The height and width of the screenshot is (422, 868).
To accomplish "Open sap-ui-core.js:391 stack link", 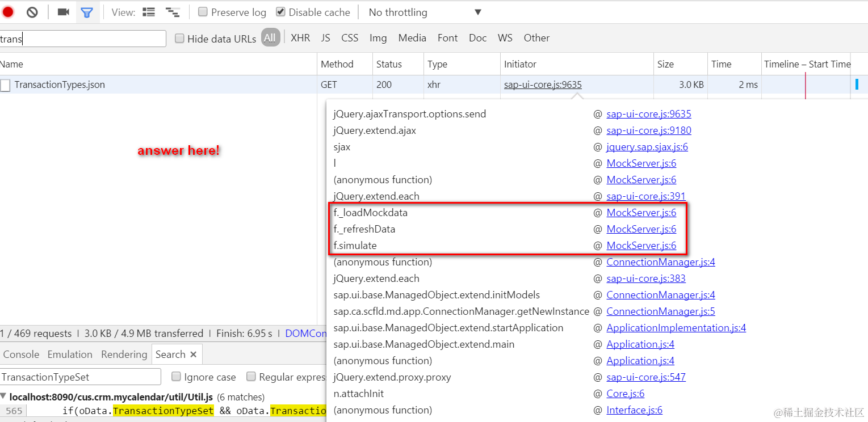I will coord(646,196).
